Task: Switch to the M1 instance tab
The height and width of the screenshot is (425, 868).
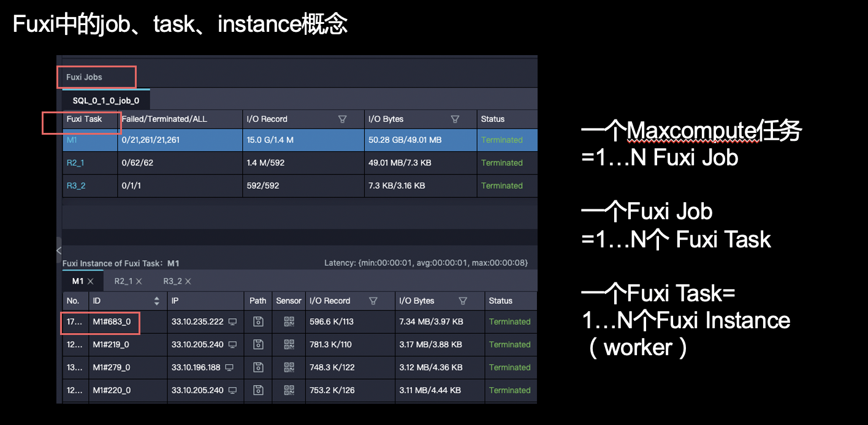Action: (x=78, y=281)
